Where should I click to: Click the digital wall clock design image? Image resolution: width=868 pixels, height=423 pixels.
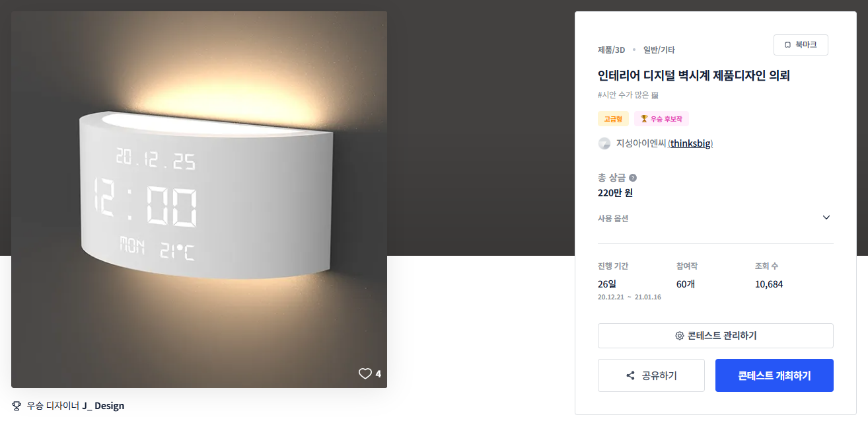(x=199, y=198)
